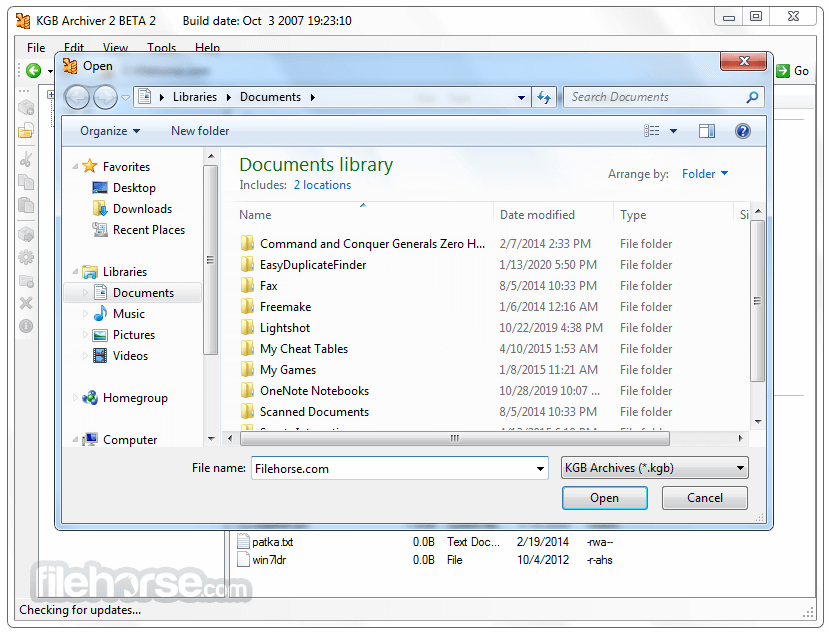
Task: Click the blue Help question mark icon
Action: (742, 131)
